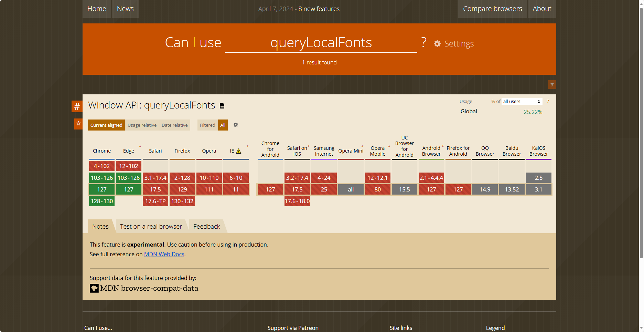The width and height of the screenshot is (644, 332).
Task: Click Opera Mini all cell
Action: click(351, 189)
